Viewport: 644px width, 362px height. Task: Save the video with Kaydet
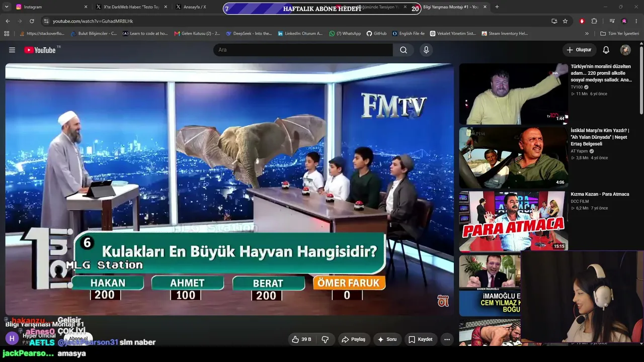pyautogui.click(x=420, y=339)
